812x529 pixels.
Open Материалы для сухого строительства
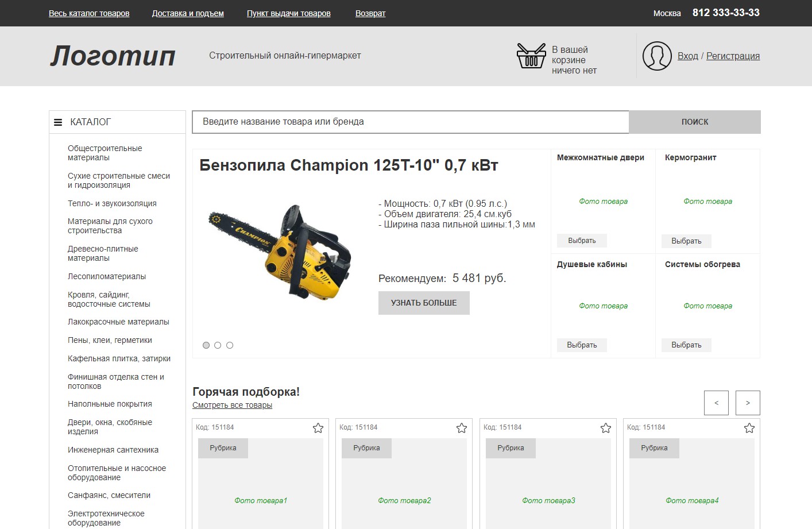[110, 226]
